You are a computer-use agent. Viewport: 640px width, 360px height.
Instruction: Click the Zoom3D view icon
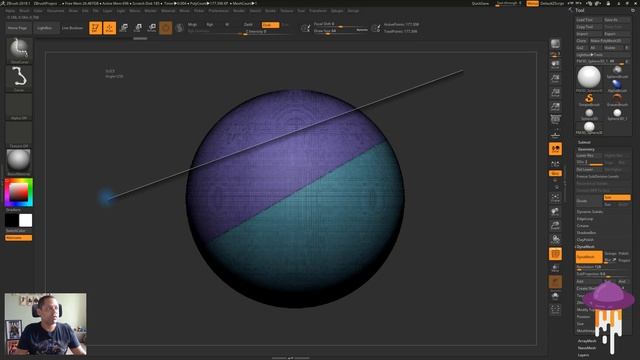point(555,225)
